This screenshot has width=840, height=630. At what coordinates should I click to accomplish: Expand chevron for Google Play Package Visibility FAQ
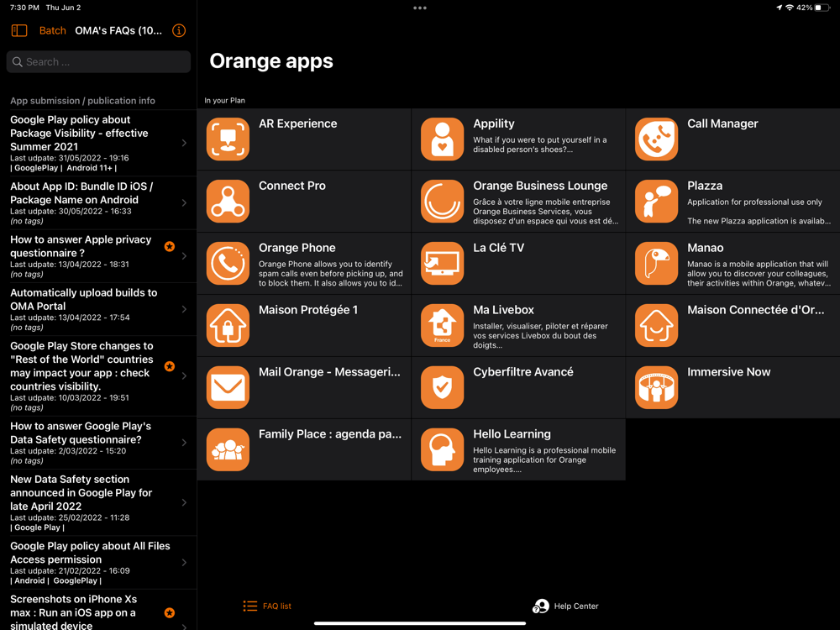coord(184,143)
